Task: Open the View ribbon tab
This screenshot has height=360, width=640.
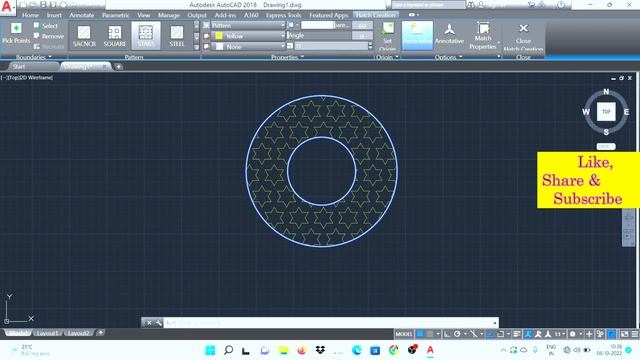Action: [x=144, y=15]
